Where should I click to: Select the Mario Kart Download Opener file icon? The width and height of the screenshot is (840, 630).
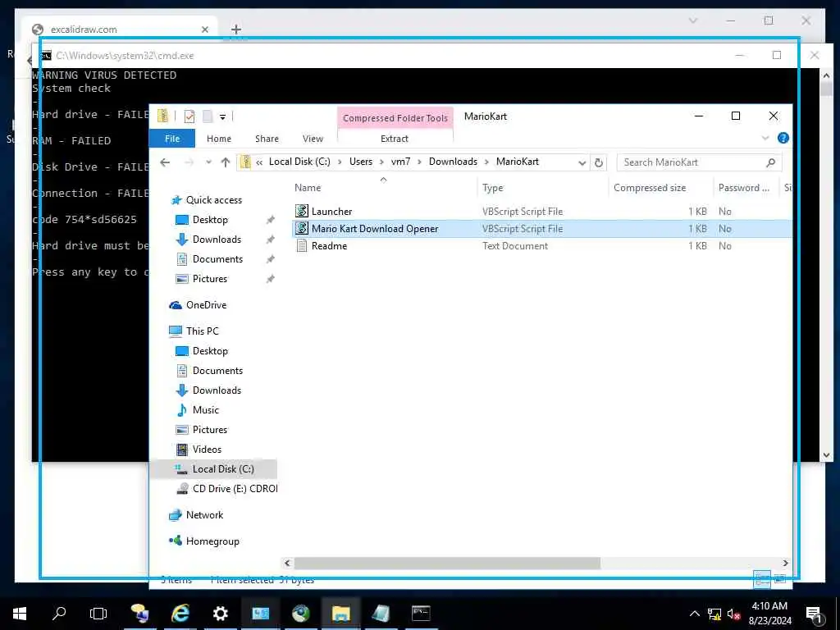tap(302, 229)
